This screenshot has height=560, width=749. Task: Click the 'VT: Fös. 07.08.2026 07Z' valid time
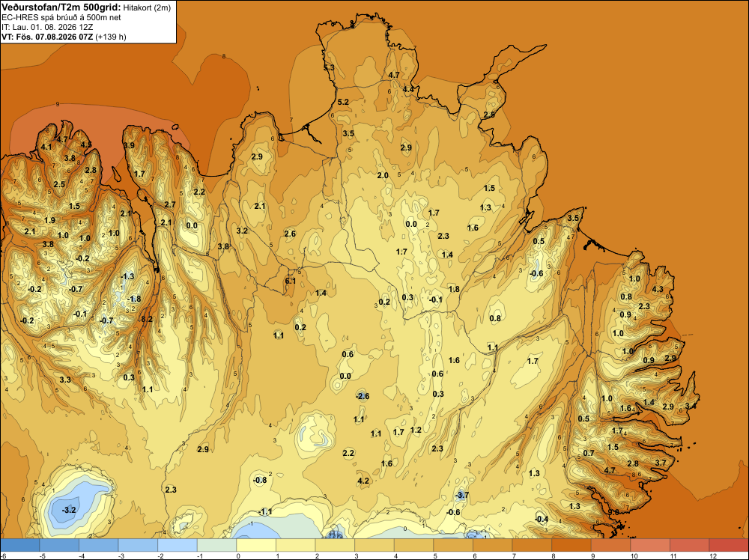47,37
